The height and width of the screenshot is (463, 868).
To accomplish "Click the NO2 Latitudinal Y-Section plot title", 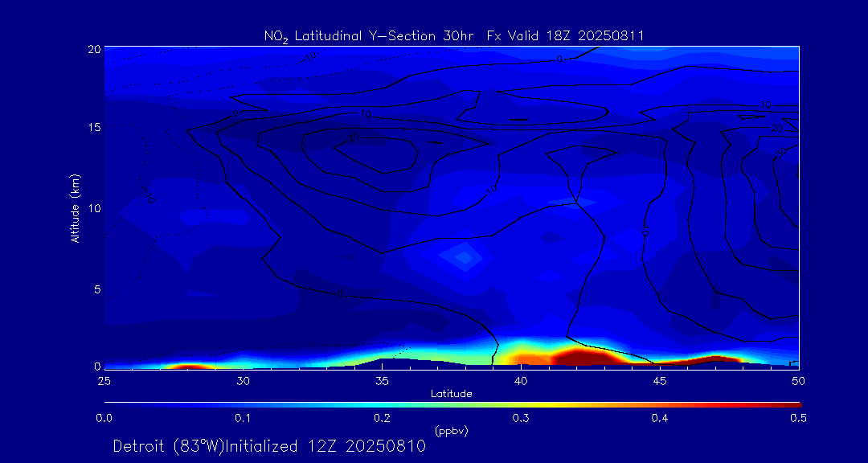I will click(x=453, y=36).
